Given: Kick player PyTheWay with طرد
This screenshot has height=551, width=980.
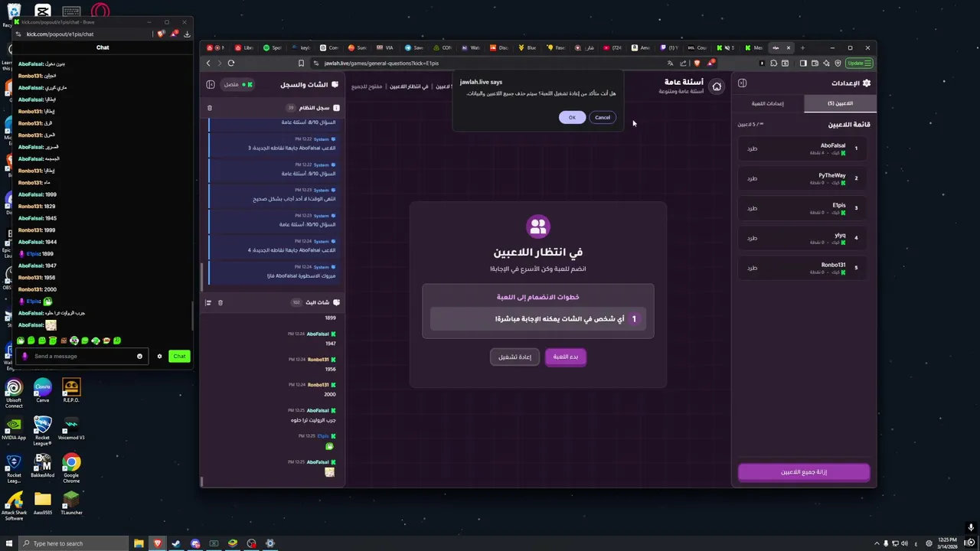Looking at the screenshot, I should tap(752, 178).
